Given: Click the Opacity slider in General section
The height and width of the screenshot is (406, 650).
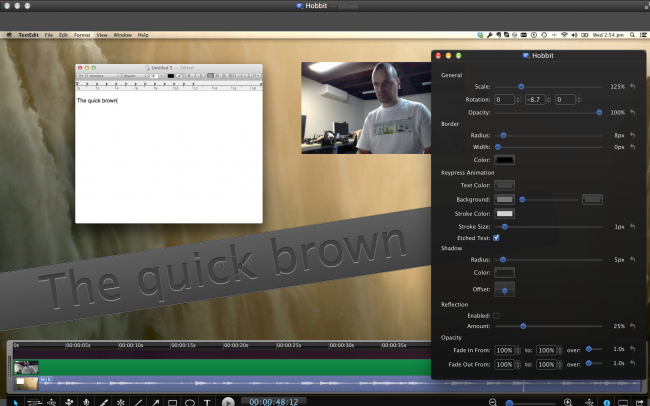Looking at the screenshot, I should 548,112.
